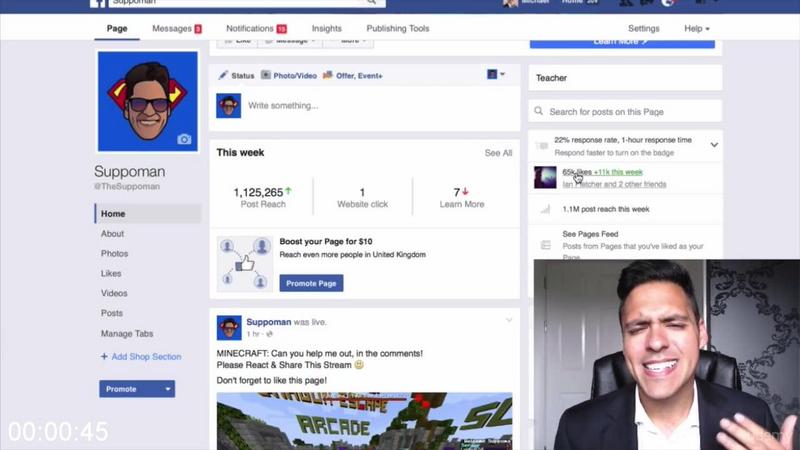The image size is (800, 450).
Task: Select Likes in the page sidebar
Action: coord(111,273)
